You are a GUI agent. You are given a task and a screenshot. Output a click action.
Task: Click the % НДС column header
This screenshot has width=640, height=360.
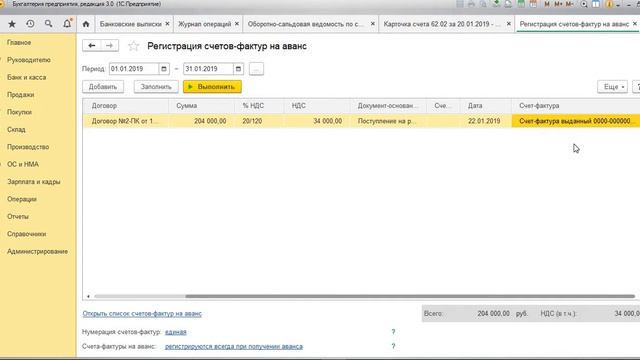pos(259,106)
